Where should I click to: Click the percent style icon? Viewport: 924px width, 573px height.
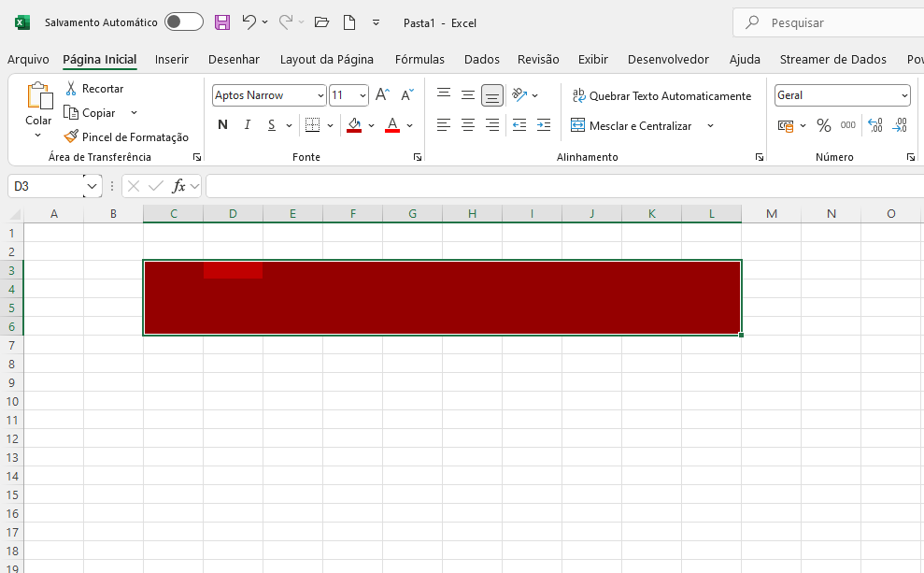[823, 125]
